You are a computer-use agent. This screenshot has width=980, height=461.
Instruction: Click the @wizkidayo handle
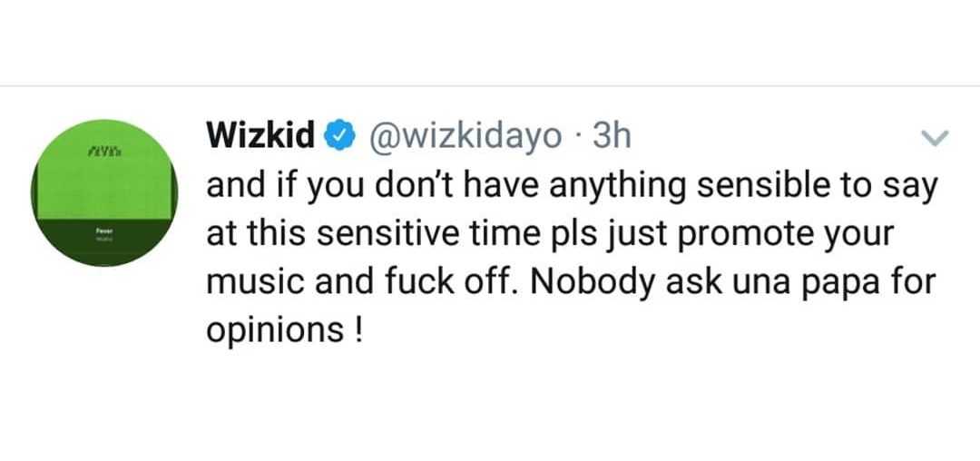tap(465, 137)
